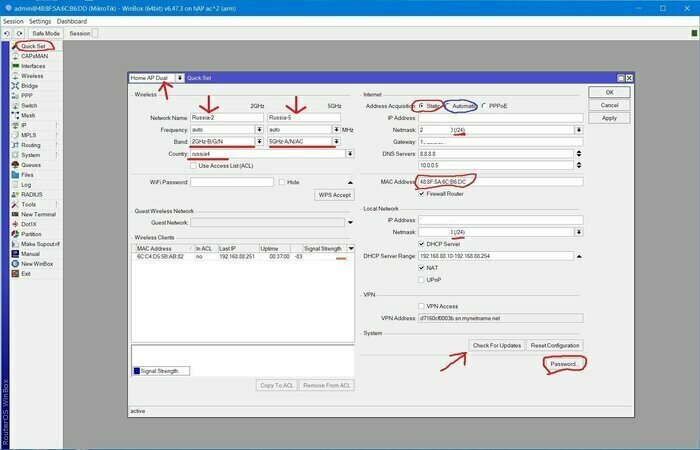Enable the UPnP checkbox
700x450 pixels.
point(421,280)
